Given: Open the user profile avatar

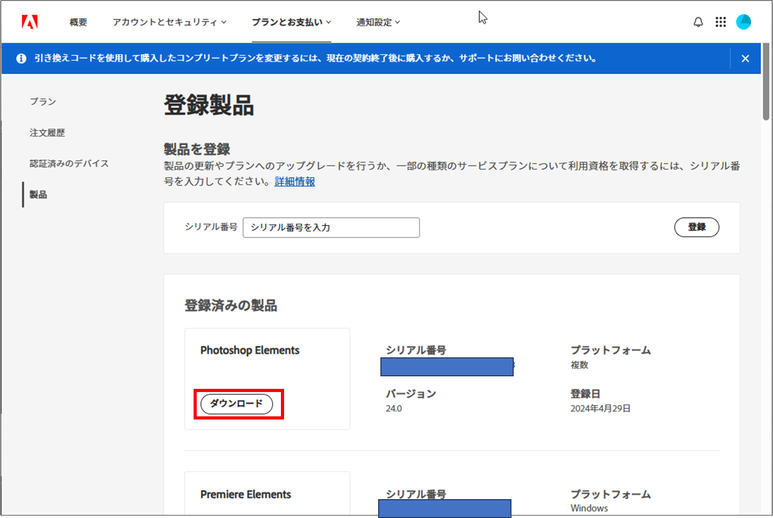Looking at the screenshot, I should coord(743,22).
